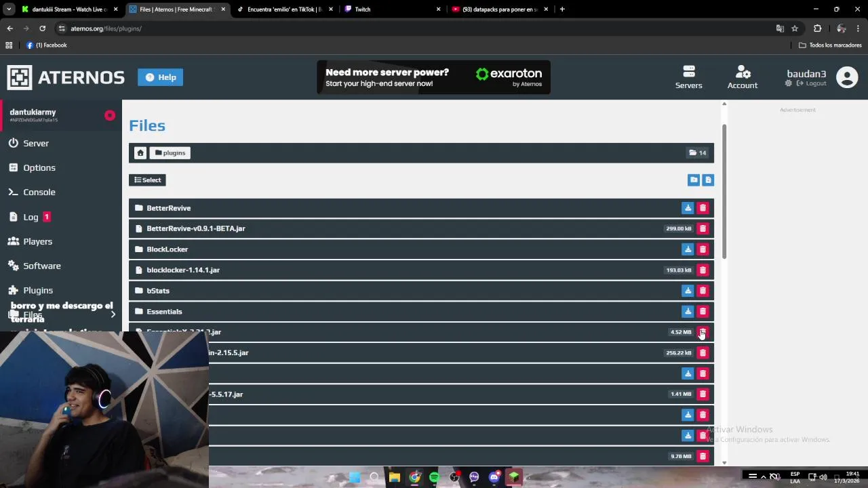Delete the 1.41 MB jar file
Image resolution: width=868 pixels, height=488 pixels.
coord(703,394)
